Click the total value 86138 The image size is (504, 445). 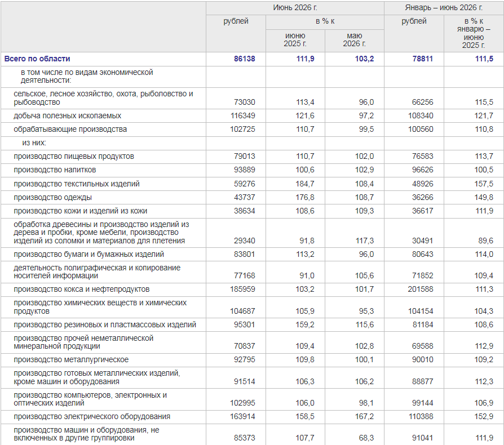click(244, 59)
